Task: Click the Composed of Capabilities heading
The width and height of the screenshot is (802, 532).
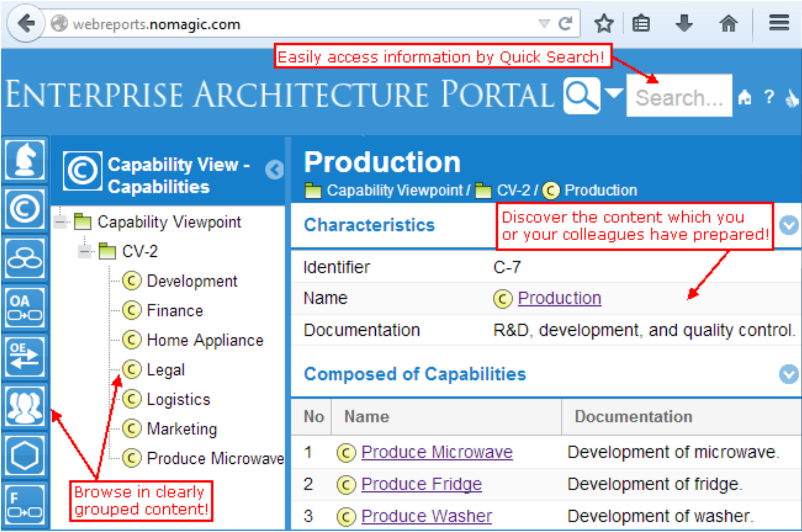Action: [x=415, y=374]
